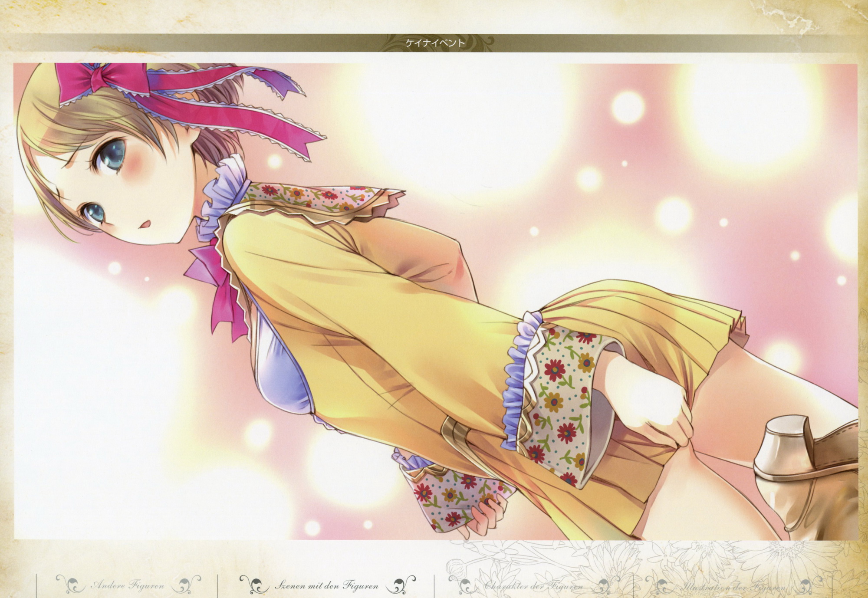Go to the Charakter der Figuren tab
Screen dimensions: 868x598
pos(533,586)
